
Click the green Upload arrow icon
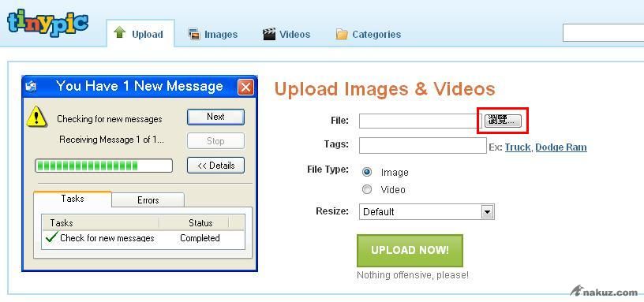pos(119,32)
